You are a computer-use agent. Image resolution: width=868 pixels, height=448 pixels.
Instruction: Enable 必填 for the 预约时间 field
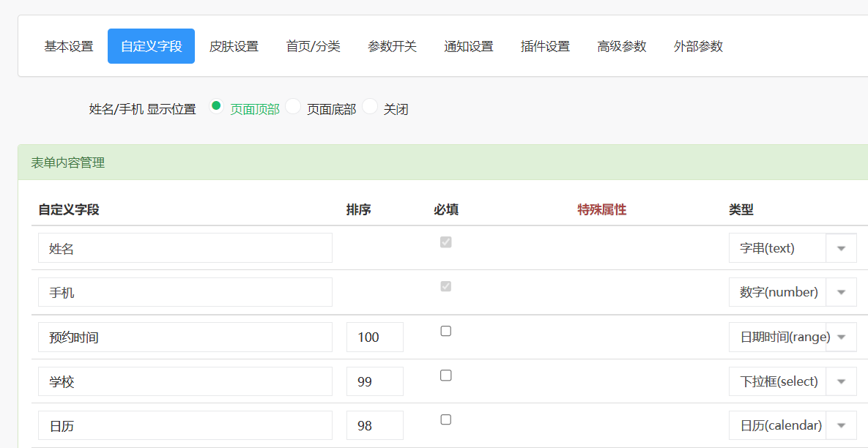[x=445, y=331]
